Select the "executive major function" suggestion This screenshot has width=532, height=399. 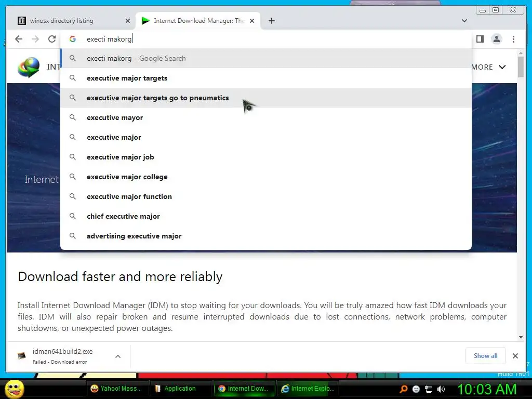(266, 196)
